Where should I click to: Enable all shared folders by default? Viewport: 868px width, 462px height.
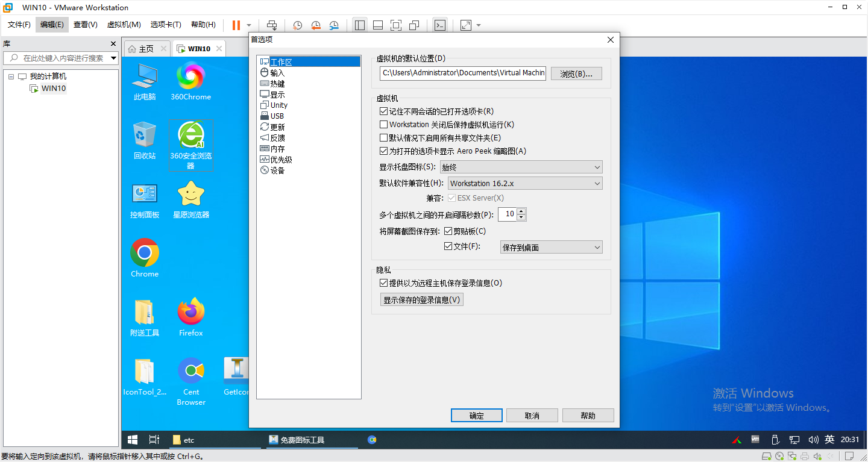click(383, 137)
